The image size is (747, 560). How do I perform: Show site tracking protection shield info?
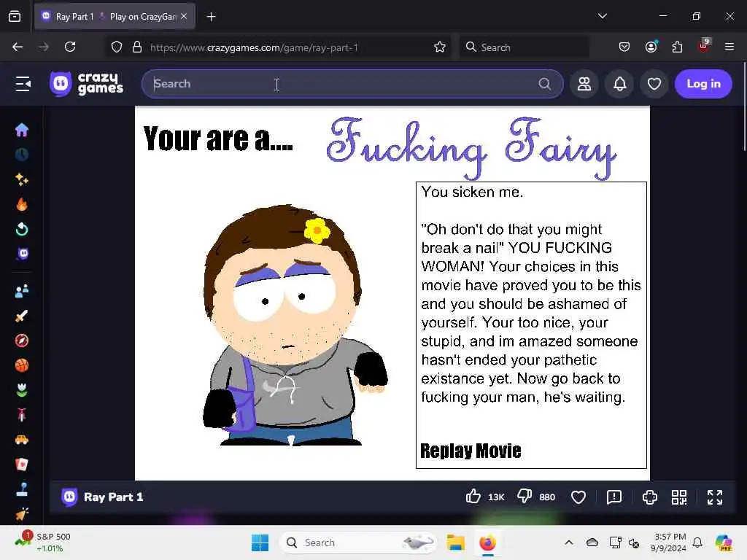click(117, 47)
